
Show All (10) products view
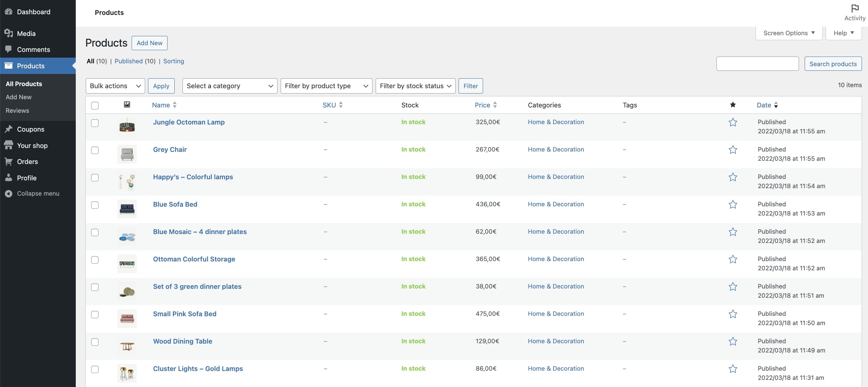(x=97, y=61)
